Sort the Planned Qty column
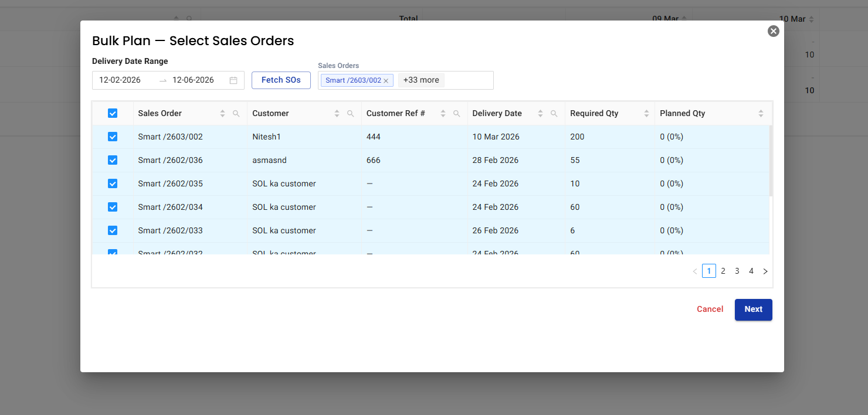This screenshot has width=868, height=415. [761, 114]
